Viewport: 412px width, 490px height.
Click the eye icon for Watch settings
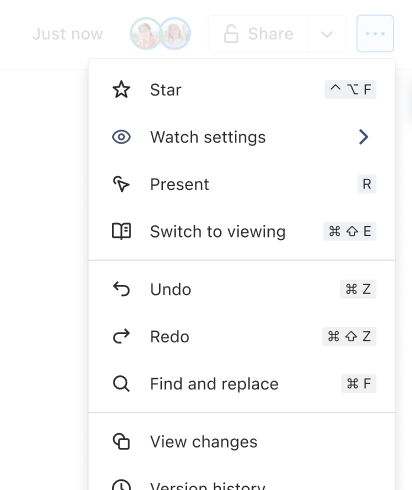pos(121,137)
